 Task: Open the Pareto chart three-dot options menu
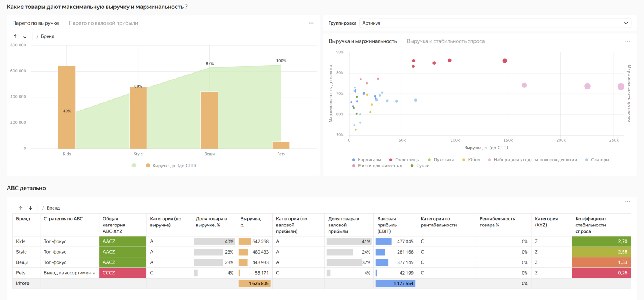pos(311,23)
